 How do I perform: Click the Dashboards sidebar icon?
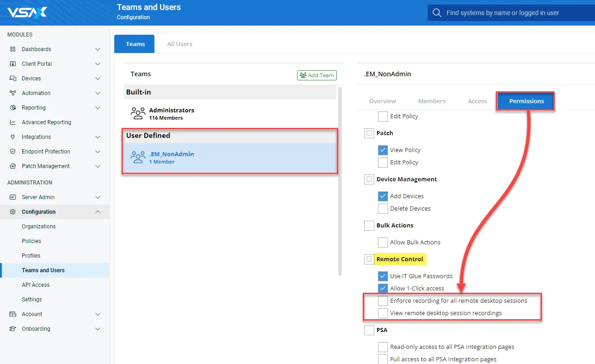pos(13,49)
